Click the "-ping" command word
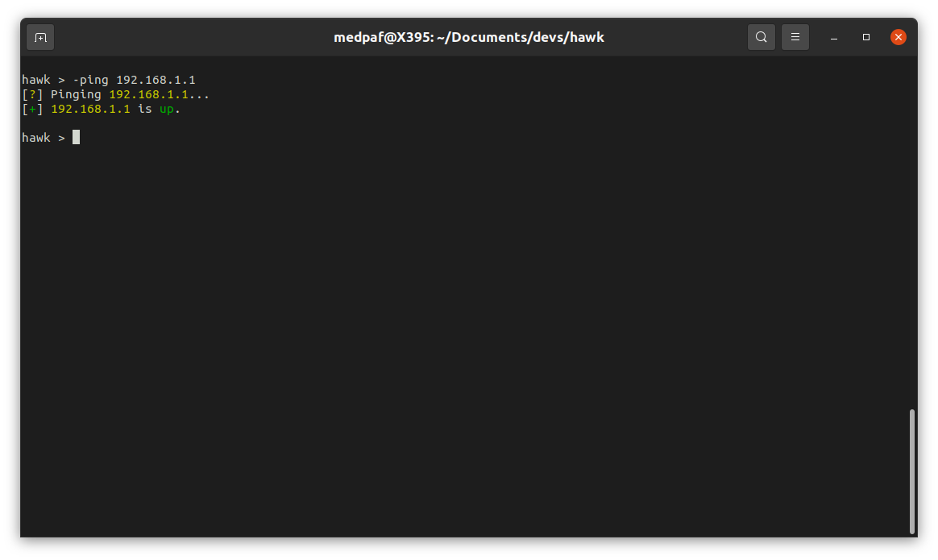The image size is (938, 560). pyautogui.click(x=90, y=80)
